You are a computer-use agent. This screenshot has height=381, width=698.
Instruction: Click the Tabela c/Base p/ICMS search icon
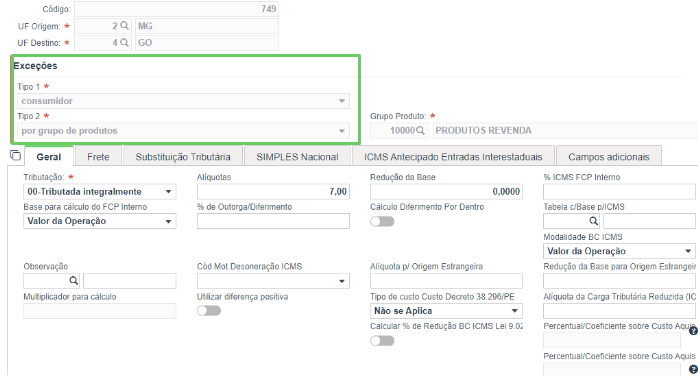[593, 221]
